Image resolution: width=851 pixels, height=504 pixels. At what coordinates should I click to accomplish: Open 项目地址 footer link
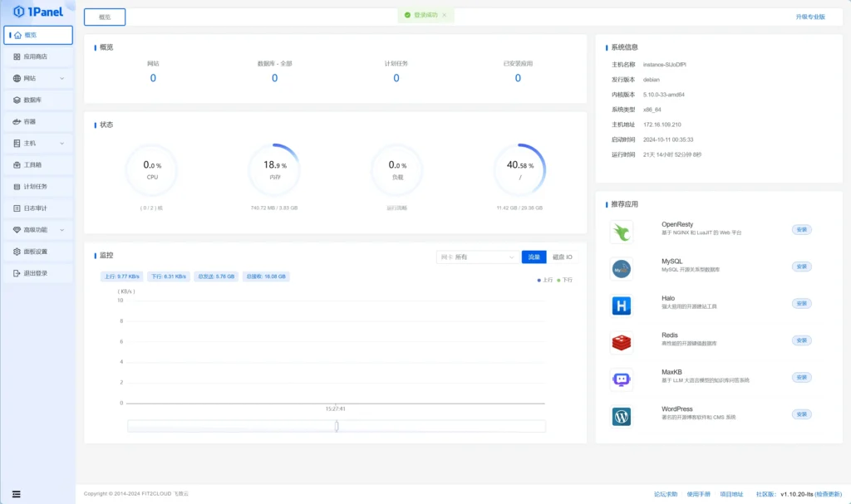731,494
